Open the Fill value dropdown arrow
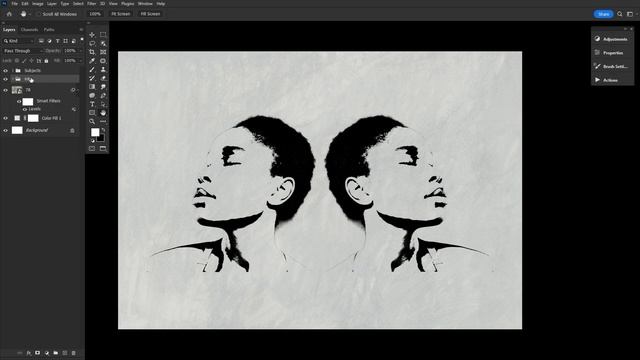Image resolution: width=640 pixels, height=360 pixels. (x=80, y=61)
